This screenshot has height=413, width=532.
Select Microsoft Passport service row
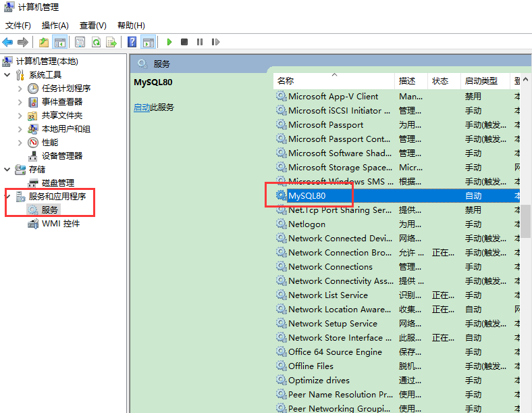pos(397,125)
